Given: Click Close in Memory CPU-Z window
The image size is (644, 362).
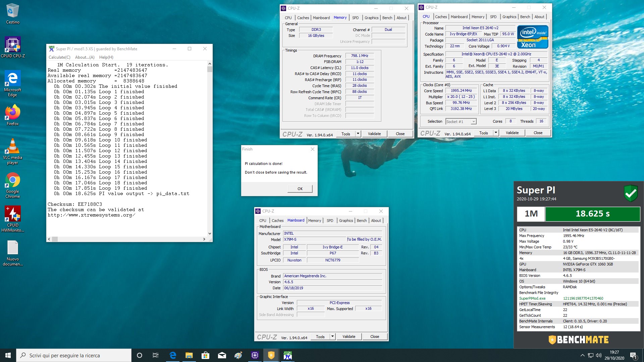Looking at the screenshot, I should [x=400, y=134].
